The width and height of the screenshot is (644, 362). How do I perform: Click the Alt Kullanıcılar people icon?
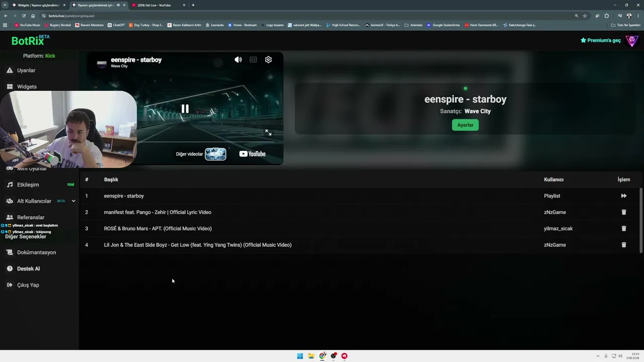(x=10, y=201)
